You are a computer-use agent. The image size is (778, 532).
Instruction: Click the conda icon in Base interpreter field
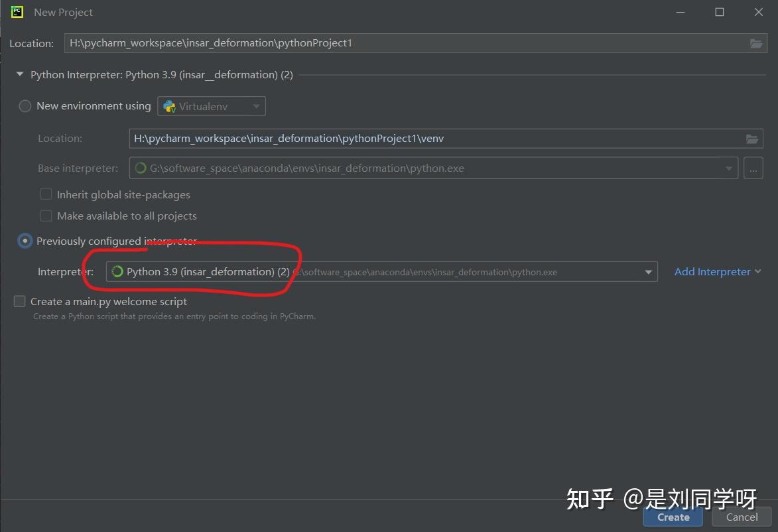point(140,168)
